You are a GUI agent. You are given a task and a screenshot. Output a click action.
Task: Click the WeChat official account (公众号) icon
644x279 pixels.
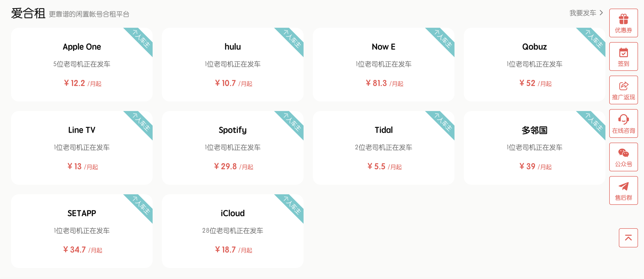623,153
